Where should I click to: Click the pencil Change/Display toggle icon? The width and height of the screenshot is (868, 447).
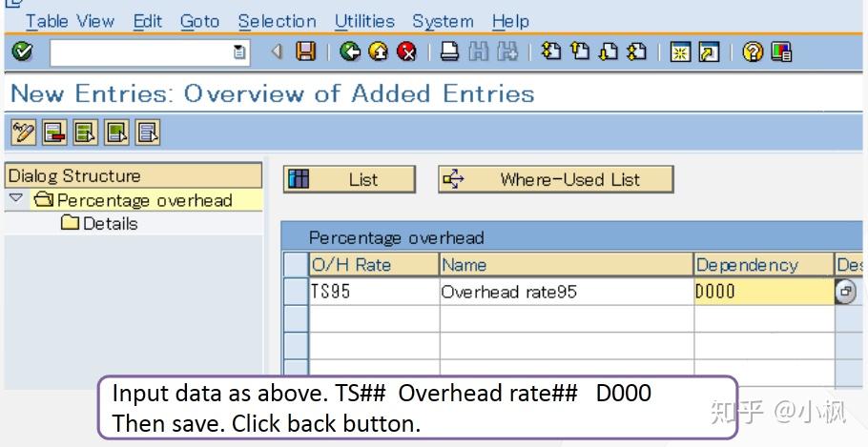coord(23,132)
